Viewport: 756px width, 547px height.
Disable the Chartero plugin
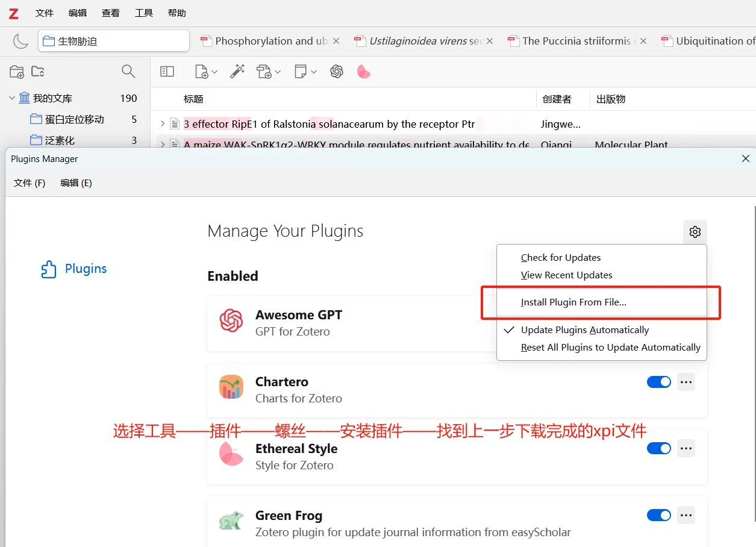click(x=658, y=381)
